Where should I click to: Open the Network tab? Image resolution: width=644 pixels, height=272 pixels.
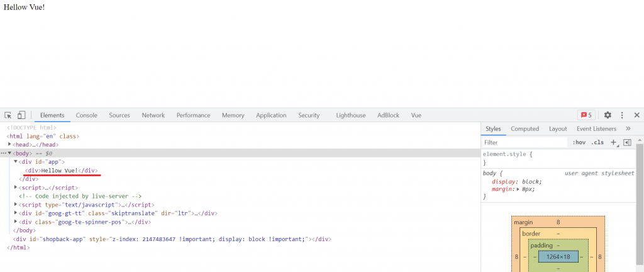click(x=153, y=115)
